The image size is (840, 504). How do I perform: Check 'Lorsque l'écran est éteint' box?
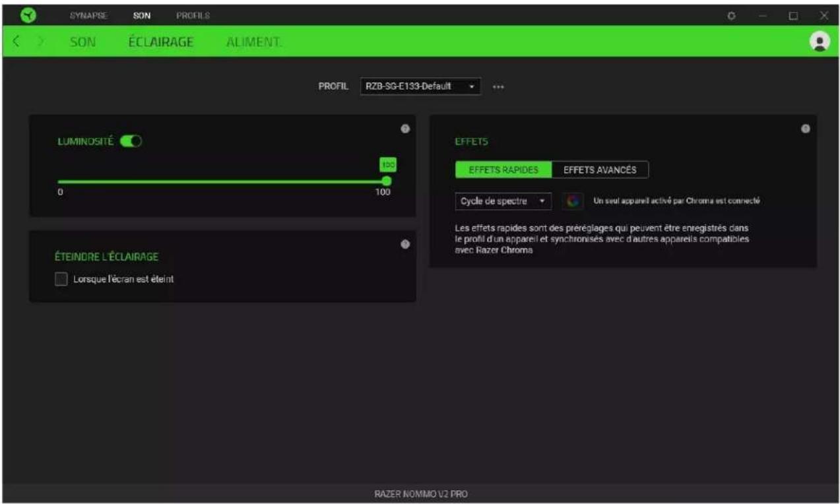coord(61,279)
